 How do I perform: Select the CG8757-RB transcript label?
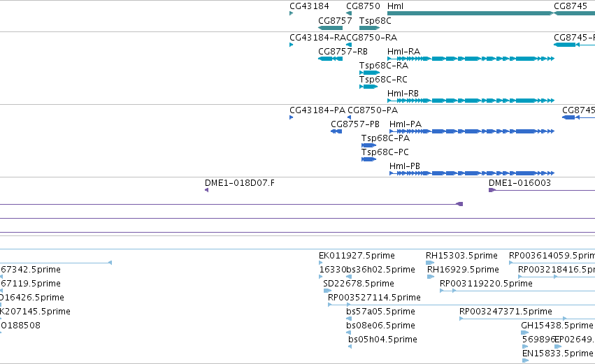[343, 52]
